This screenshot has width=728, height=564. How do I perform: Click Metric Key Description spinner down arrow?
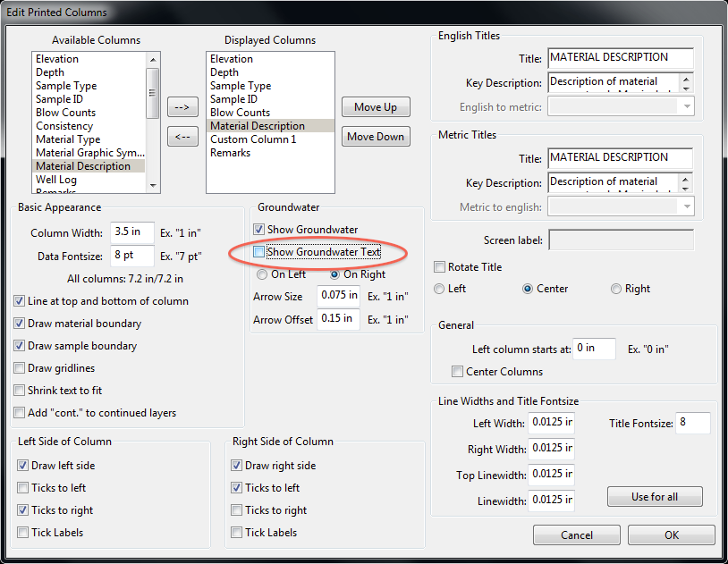(687, 187)
